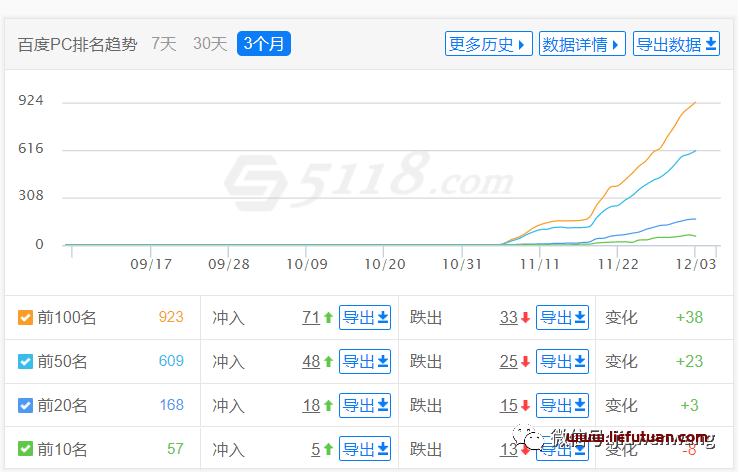Click 导出数据 download button
This screenshot has height=472, width=738.
click(x=676, y=44)
